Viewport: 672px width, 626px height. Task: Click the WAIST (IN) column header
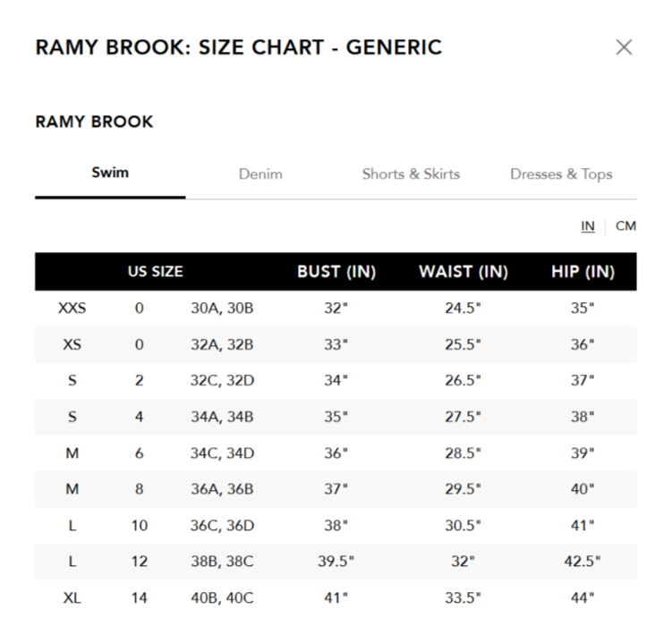click(464, 272)
